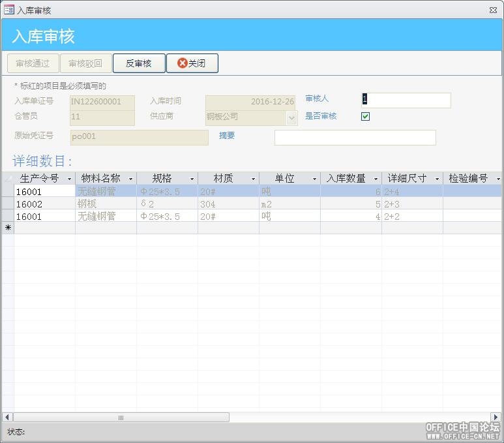Click the disabled 审核通过 button
Viewport: 504px width, 443px height.
pos(33,63)
